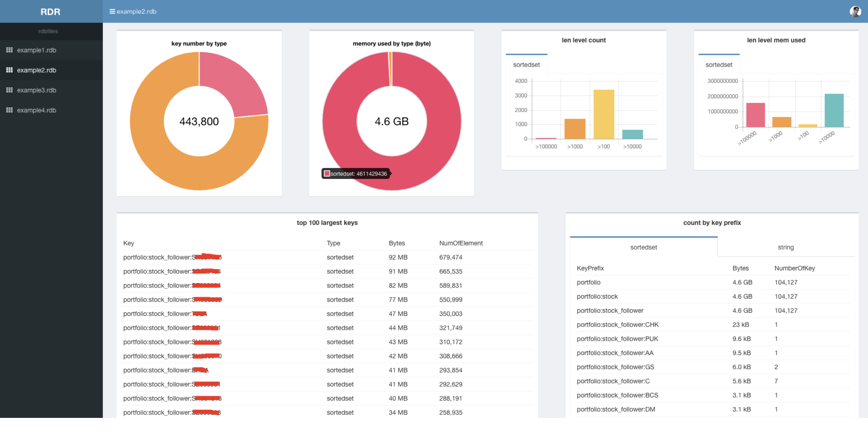Click the grid icon next to example2.rdb
Screen dimensions: 868x434
(x=9, y=70)
